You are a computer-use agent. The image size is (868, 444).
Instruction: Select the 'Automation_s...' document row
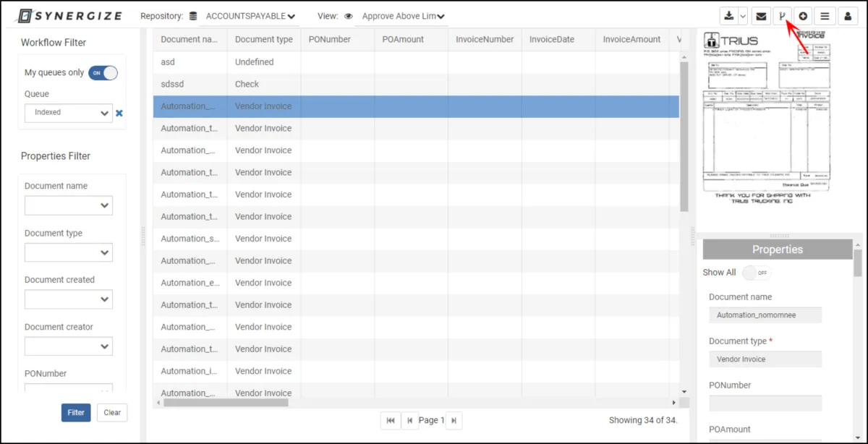(x=416, y=239)
